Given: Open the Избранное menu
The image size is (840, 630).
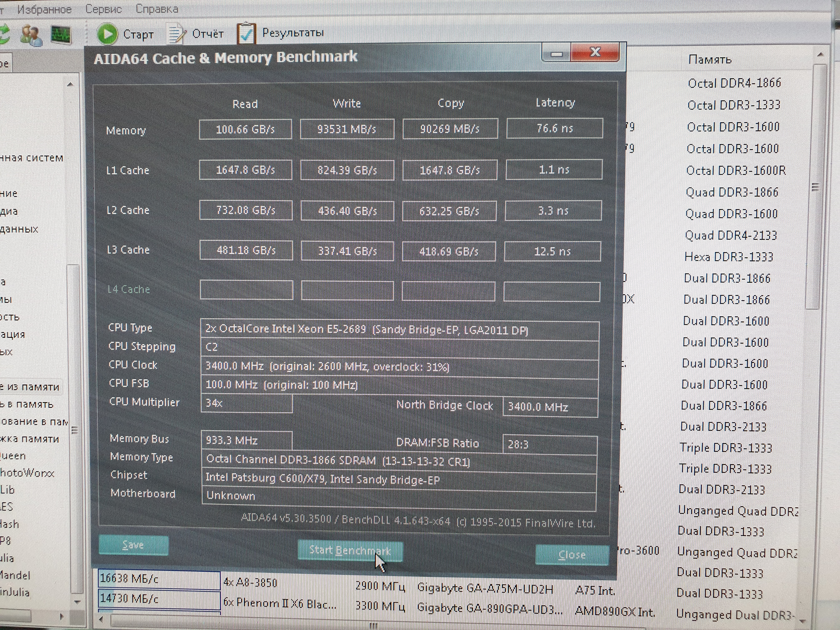Looking at the screenshot, I should click(44, 9).
